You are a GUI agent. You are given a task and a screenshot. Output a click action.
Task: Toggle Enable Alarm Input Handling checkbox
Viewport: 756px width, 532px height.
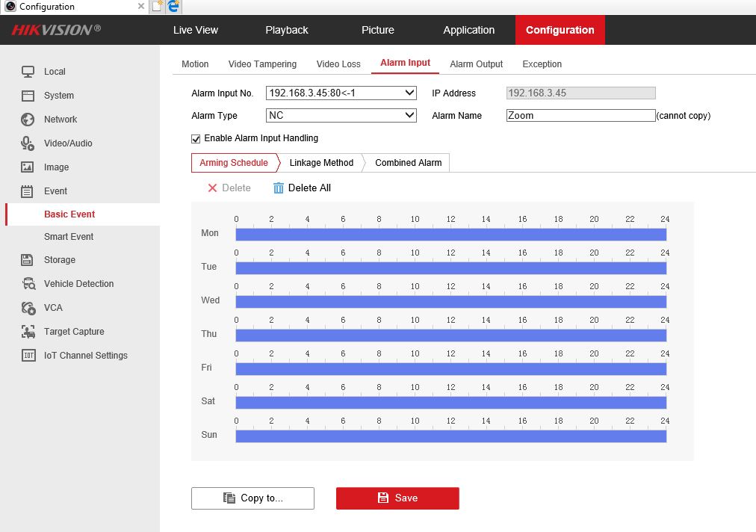coord(196,139)
